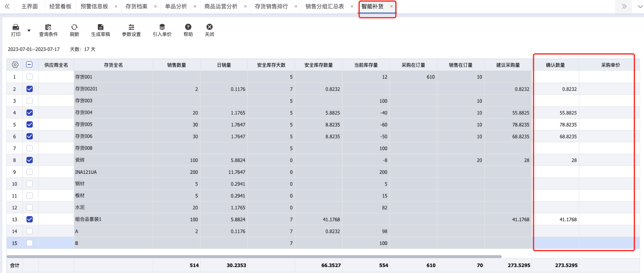Close the 商品运营分析 tab
This screenshot has height=273, width=644.
245,6
